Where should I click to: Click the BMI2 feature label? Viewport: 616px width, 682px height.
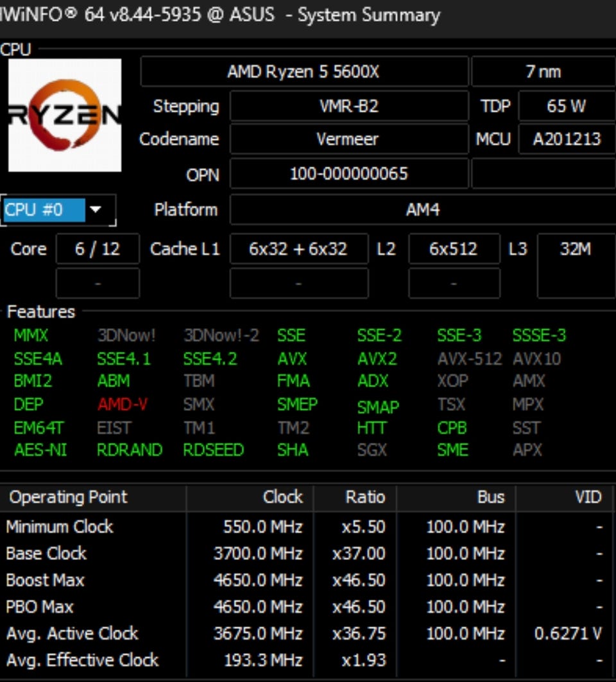pos(33,381)
